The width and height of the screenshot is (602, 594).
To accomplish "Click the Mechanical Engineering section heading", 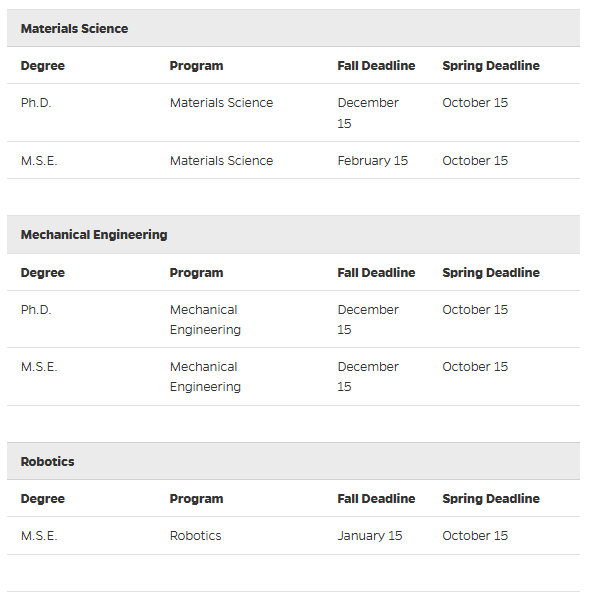I will [x=94, y=235].
